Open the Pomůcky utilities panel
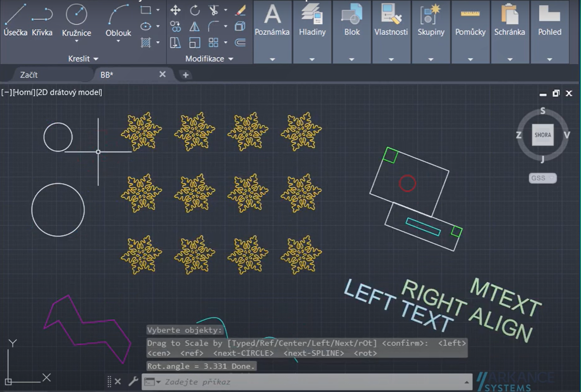This screenshot has width=581, height=392. 470,32
